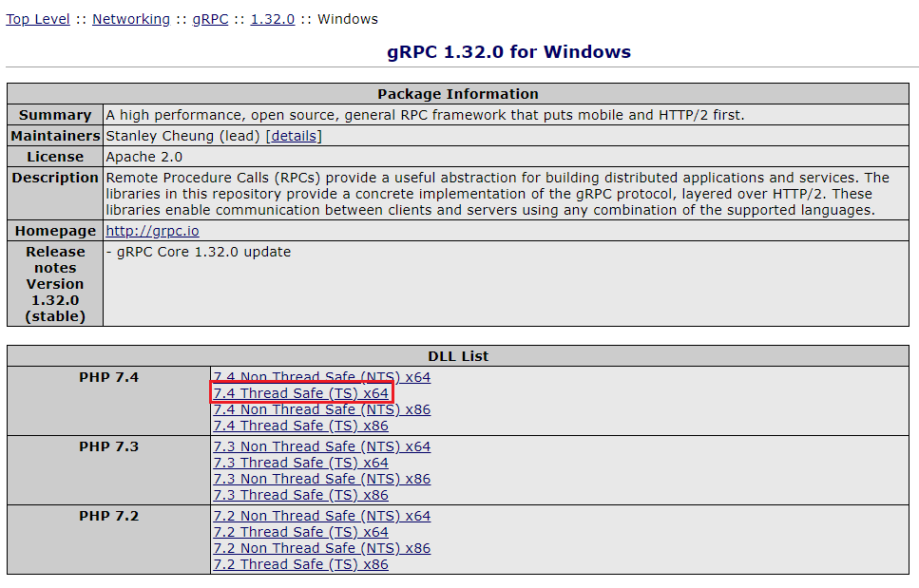
Task: Click the PHP 7.4 row label in DLL List
Action: pyautogui.click(x=107, y=376)
